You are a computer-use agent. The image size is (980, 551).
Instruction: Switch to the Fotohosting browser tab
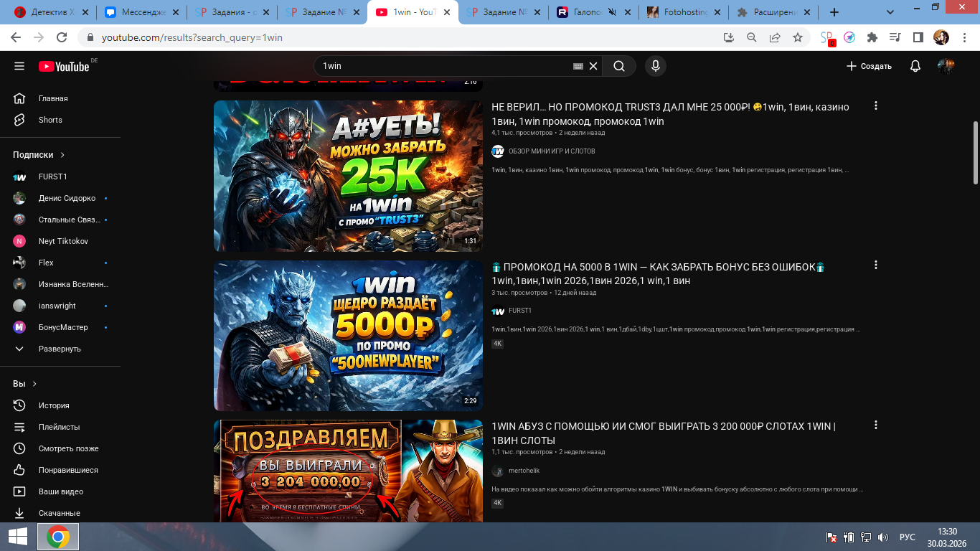(x=683, y=12)
